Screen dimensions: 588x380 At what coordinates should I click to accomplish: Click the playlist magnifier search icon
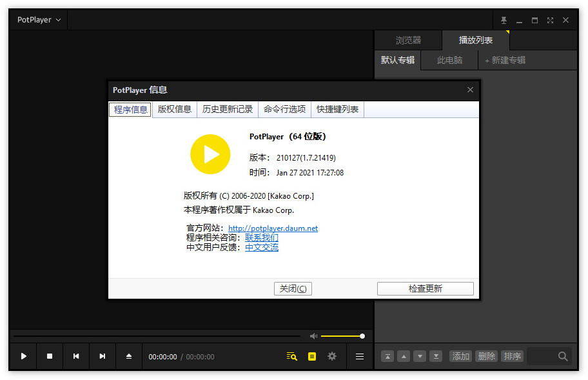(x=562, y=355)
